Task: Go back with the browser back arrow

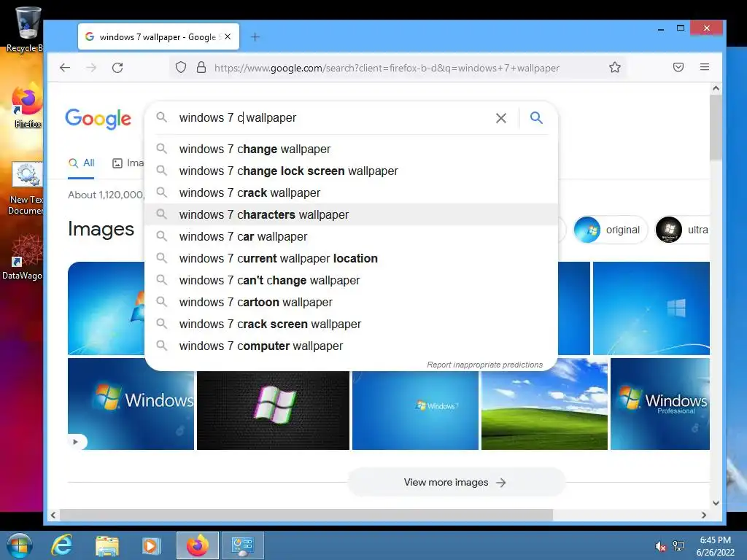Action: pos(65,68)
